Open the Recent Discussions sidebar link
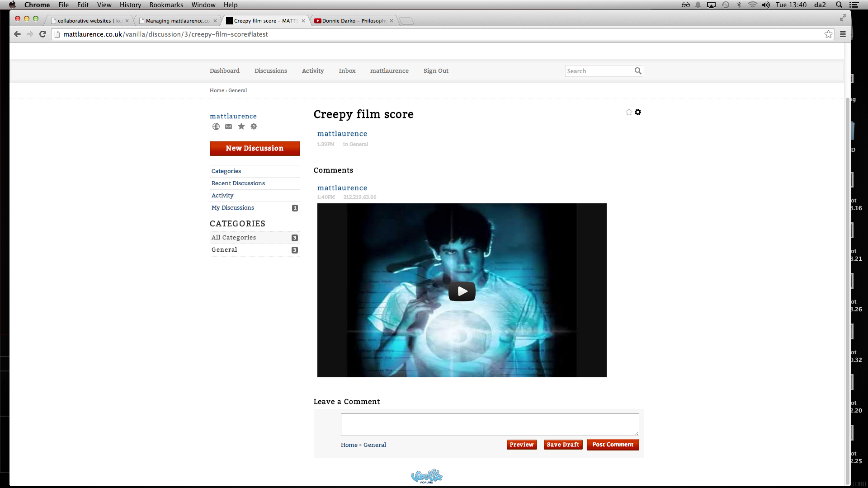Image resolution: width=868 pixels, height=488 pixels. click(x=238, y=183)
